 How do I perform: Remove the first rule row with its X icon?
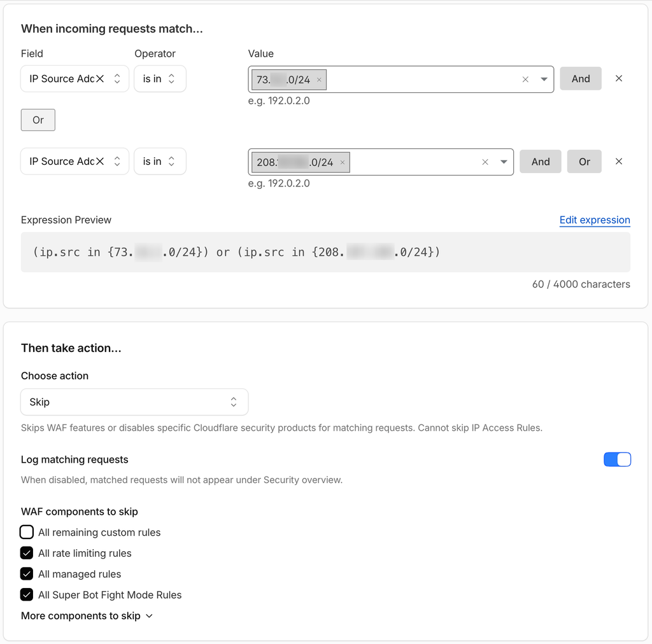619,78
